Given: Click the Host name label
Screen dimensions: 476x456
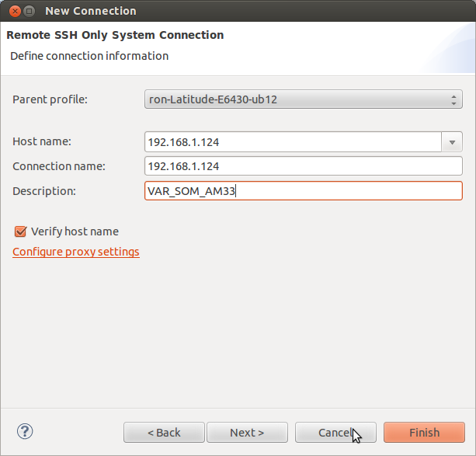Looking at the screenshot, I should point(42,141).
